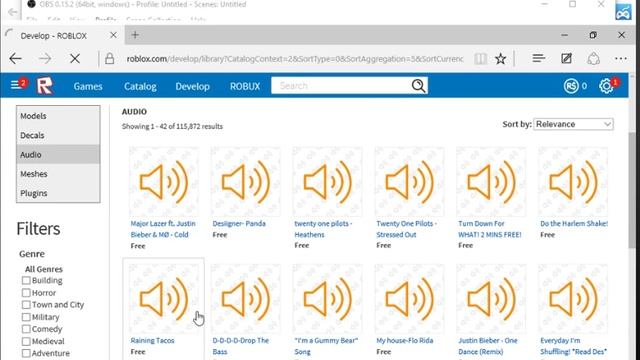This screenshot has width=640, height=360.
Task: Open the Catalog menu
Action: pyautogui.click(x=140, y=86)
